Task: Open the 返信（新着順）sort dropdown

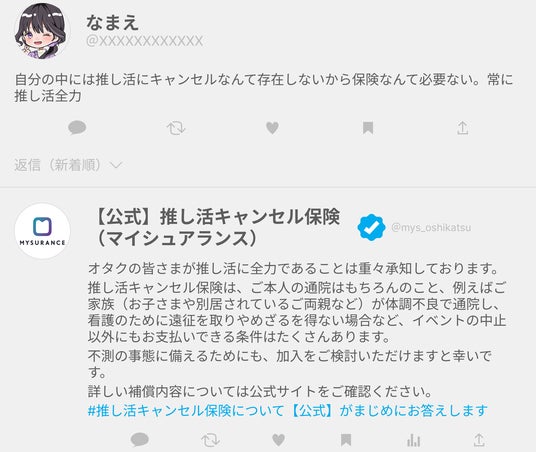Action: (68, 165)
